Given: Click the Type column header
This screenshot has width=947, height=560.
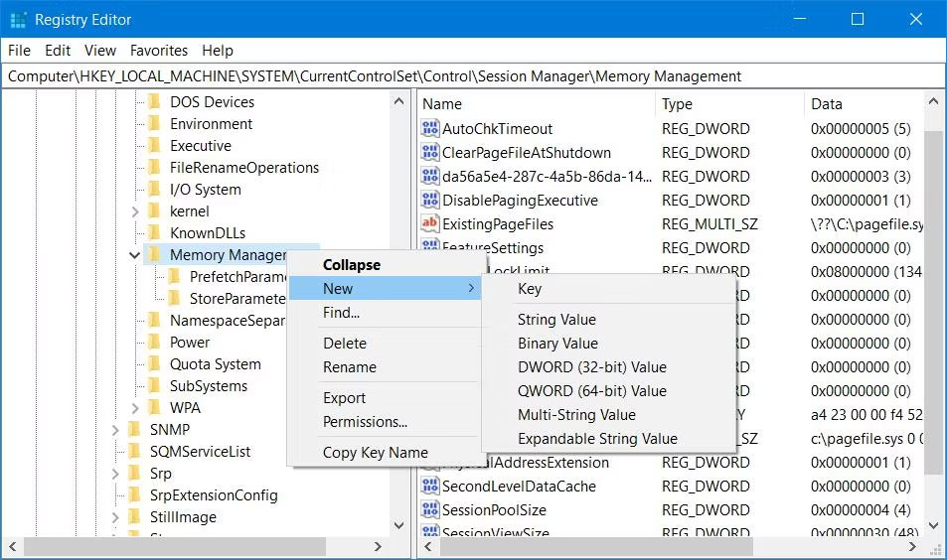Looking at the screenshot, I should [x=677, y=104].
